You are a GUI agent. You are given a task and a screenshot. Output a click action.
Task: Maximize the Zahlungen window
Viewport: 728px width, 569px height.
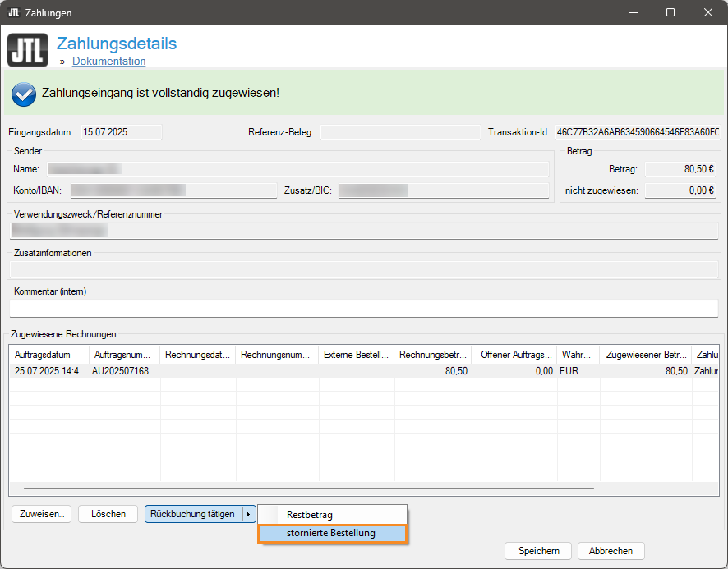tap(670, 13)
